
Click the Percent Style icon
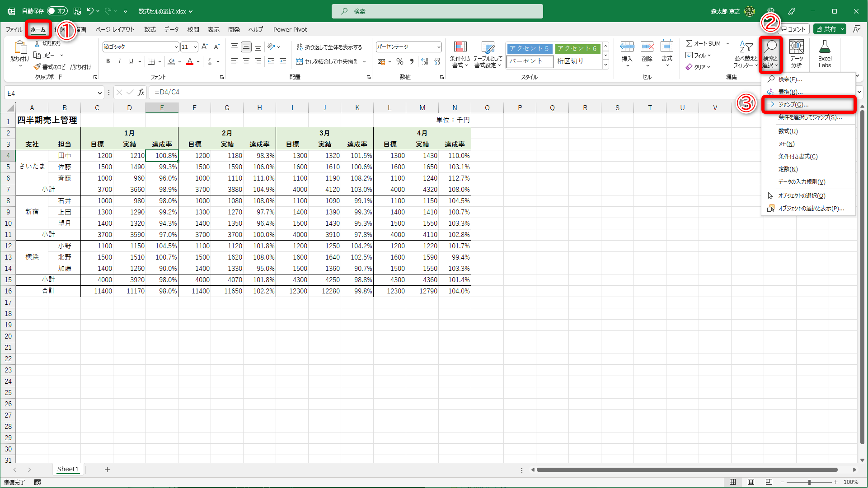(x=400, y=61)
